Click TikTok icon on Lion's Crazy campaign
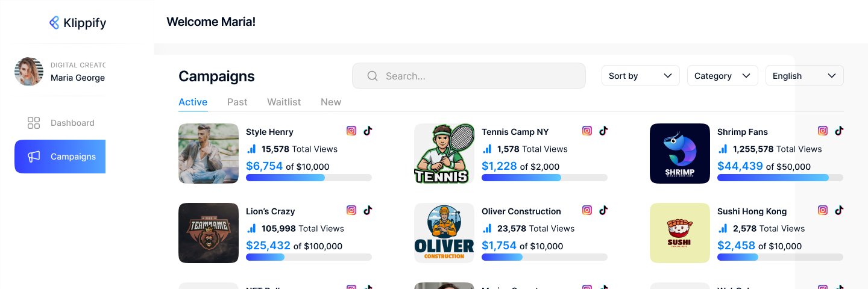This screenshot has height=289, width=868. click(368, 210)
